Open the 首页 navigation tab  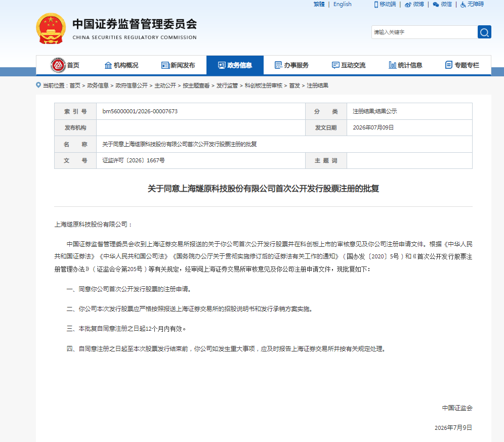click(x=65, y=65)
